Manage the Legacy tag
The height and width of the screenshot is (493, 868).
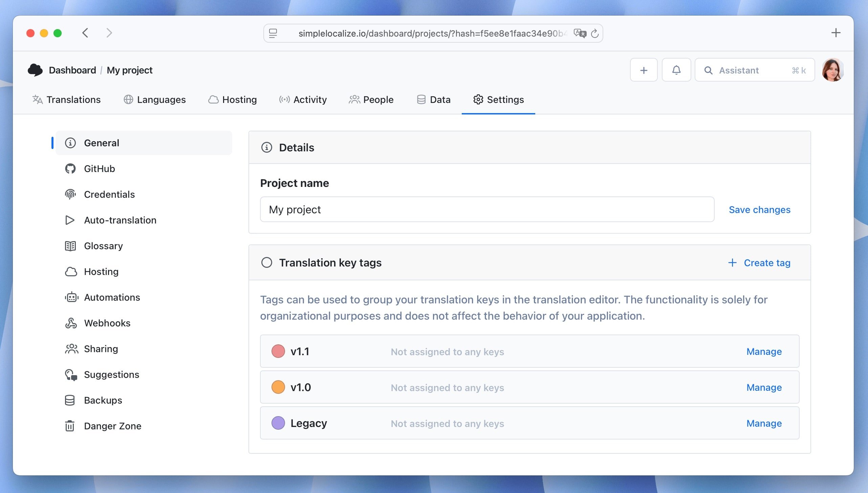[x=764, y=423]
